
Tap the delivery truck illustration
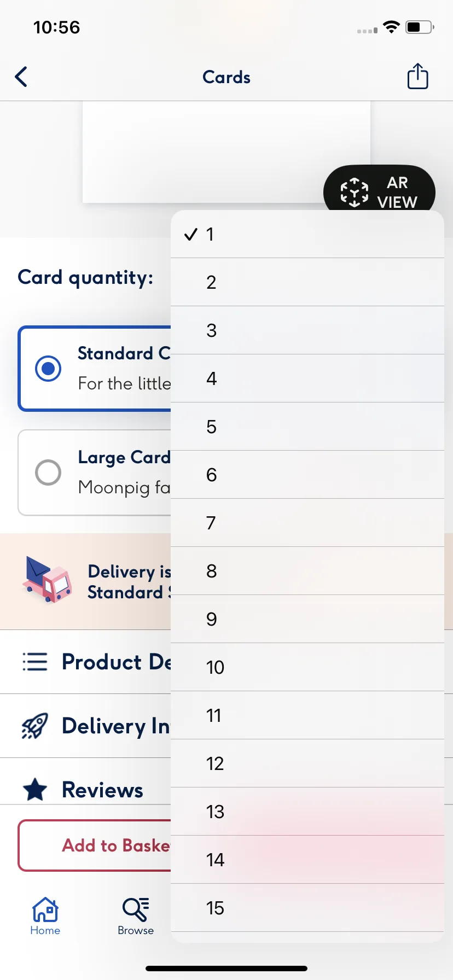point(47,580)
